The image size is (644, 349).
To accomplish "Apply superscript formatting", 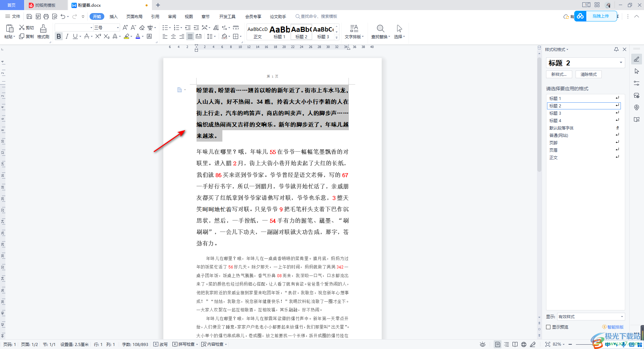I will point(98,36).
